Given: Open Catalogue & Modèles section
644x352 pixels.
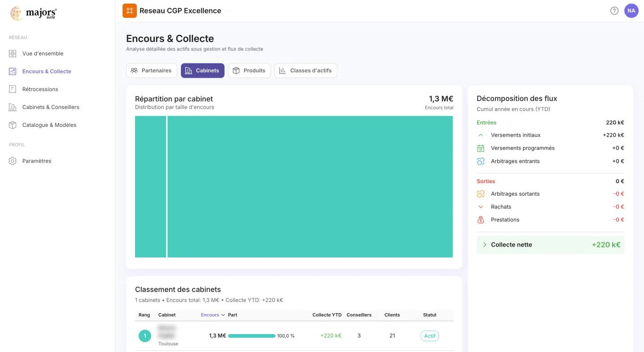Looking at the screenshot, I should (x=49, y=125).
